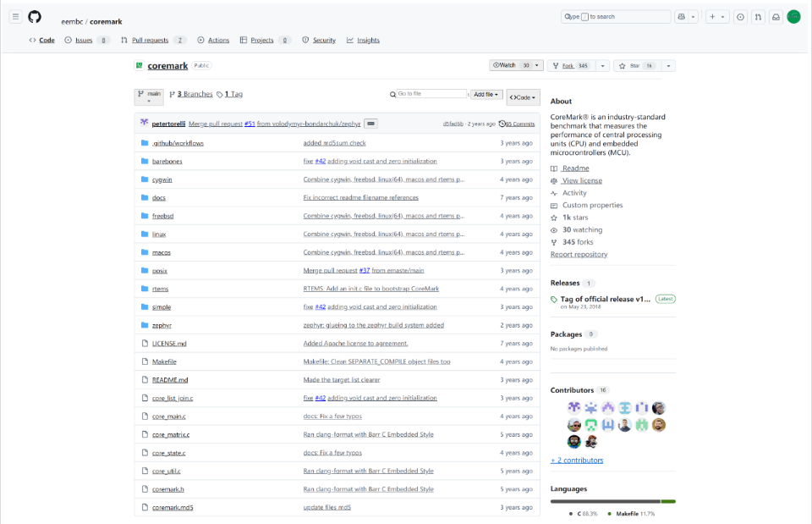Open the Star lists dropdown arrow
The image size is (812, 524).
point(668,66)
